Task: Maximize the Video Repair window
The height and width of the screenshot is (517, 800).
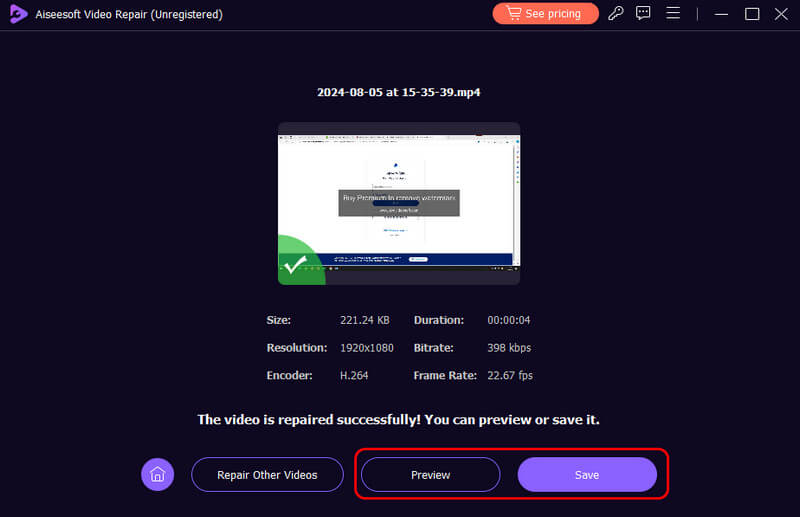Action: click(x=752, y=14)
